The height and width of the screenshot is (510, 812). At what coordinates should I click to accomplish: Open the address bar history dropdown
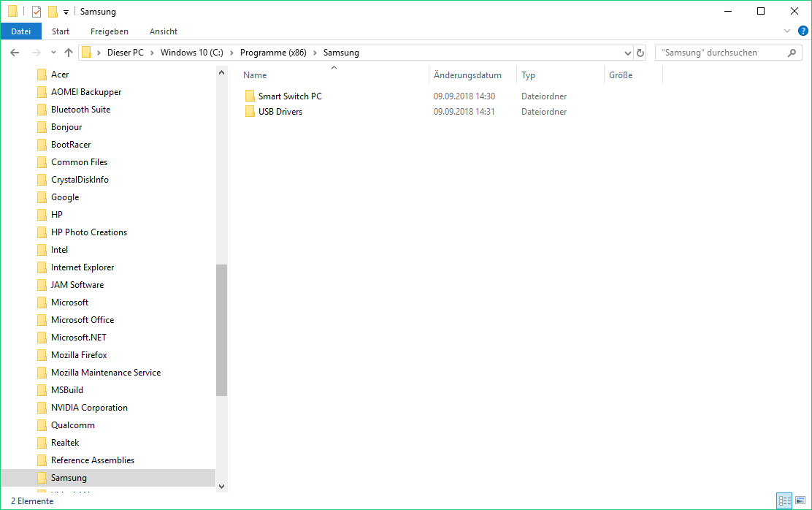628,53
